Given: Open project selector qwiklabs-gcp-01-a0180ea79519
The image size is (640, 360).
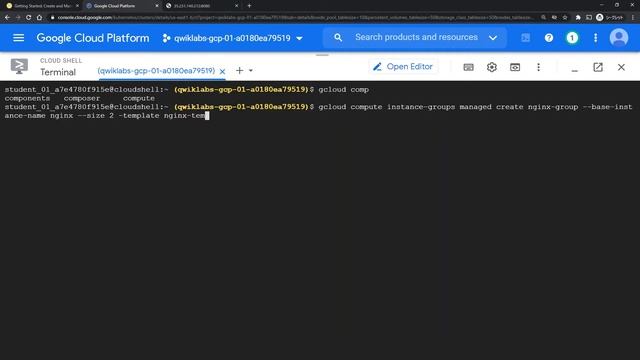Looking at the screenshot, I should point(232,38).
